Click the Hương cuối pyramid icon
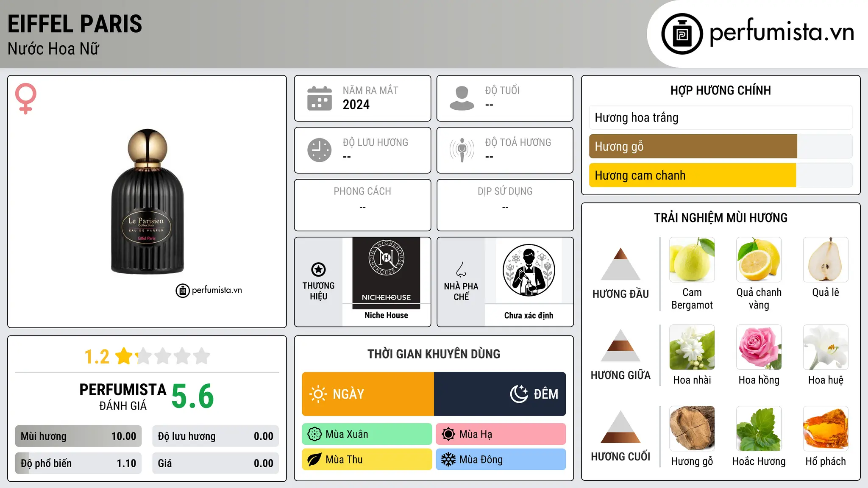868x488 pixels. coord(620,427)
